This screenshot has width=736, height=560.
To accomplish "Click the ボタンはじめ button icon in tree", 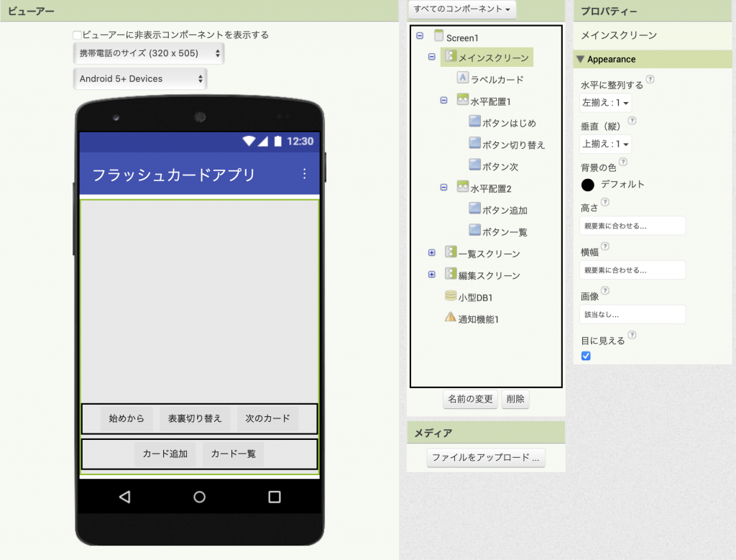I will 474,122.
